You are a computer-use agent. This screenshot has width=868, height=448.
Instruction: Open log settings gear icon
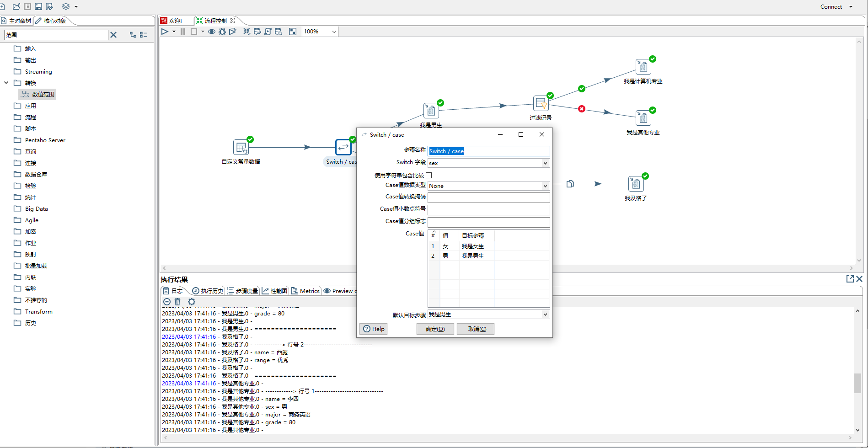point(192,302)
